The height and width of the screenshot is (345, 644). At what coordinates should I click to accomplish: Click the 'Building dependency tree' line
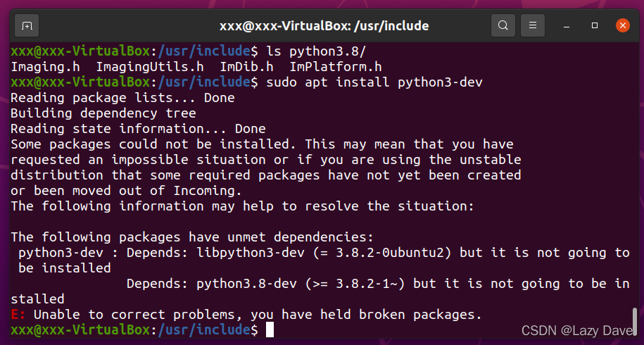click(103, 114)
